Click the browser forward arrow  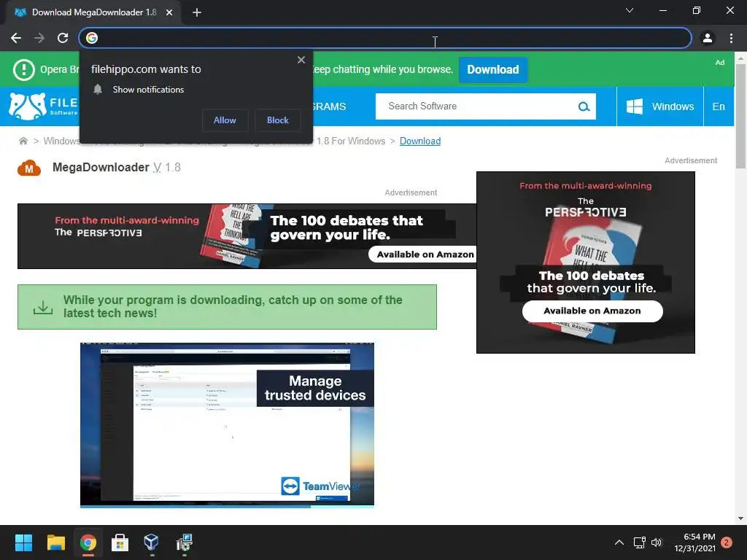(x=39, y=38)
